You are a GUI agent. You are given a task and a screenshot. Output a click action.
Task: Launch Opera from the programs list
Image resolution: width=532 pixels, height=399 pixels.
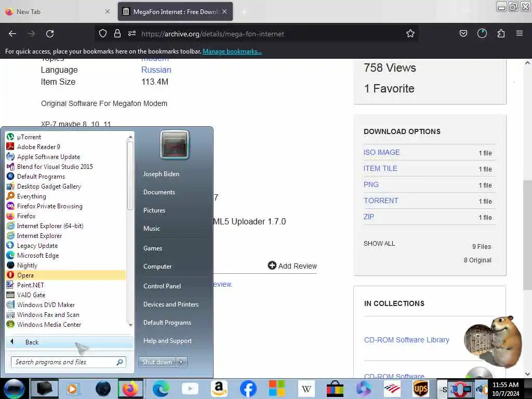click(x=65, y=275)
